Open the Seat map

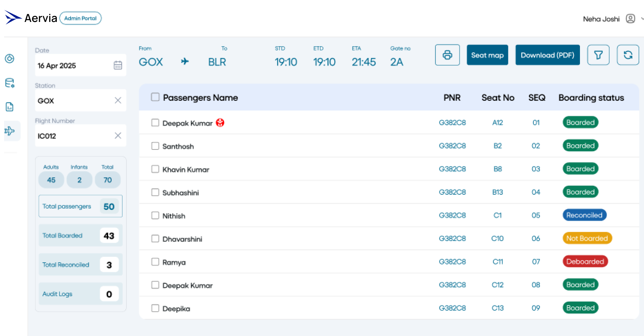487,55
